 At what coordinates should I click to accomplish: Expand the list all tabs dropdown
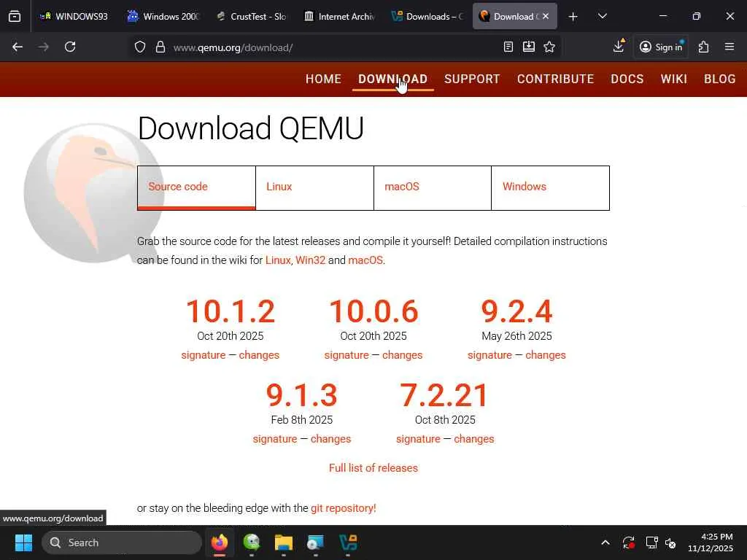[x=602, y=16]
